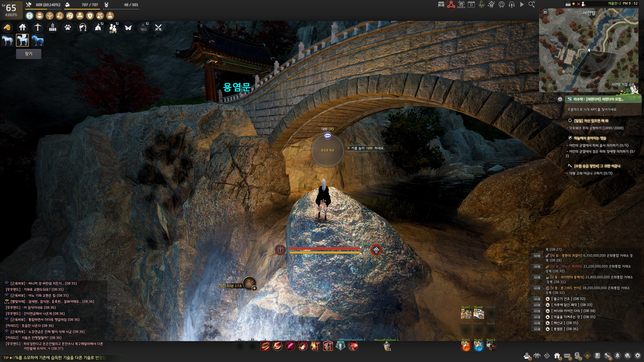Click the gift box rewards icon
This screenshot has height=362, width=644.
557,356
